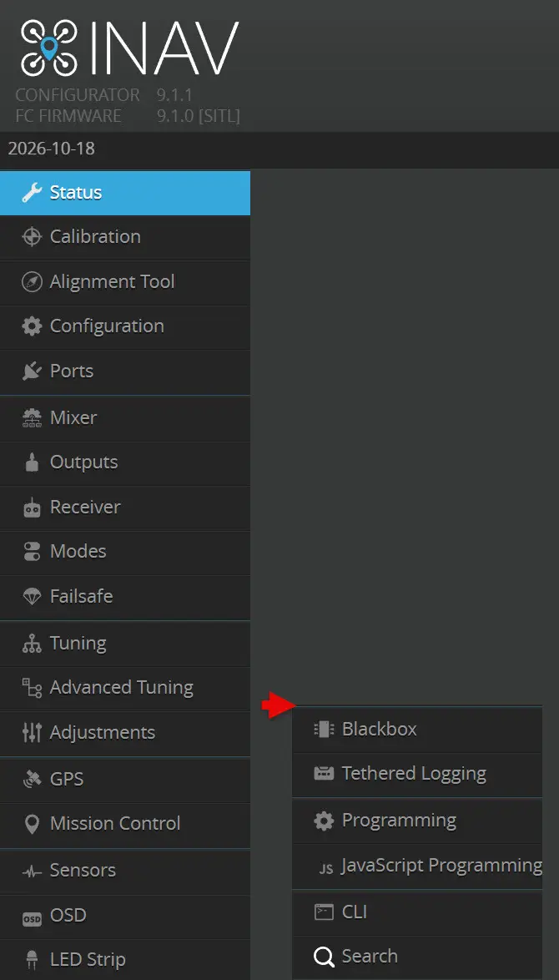559x980 pixels.
Task: Go to the Tuning tab
Action: (125, 643)
